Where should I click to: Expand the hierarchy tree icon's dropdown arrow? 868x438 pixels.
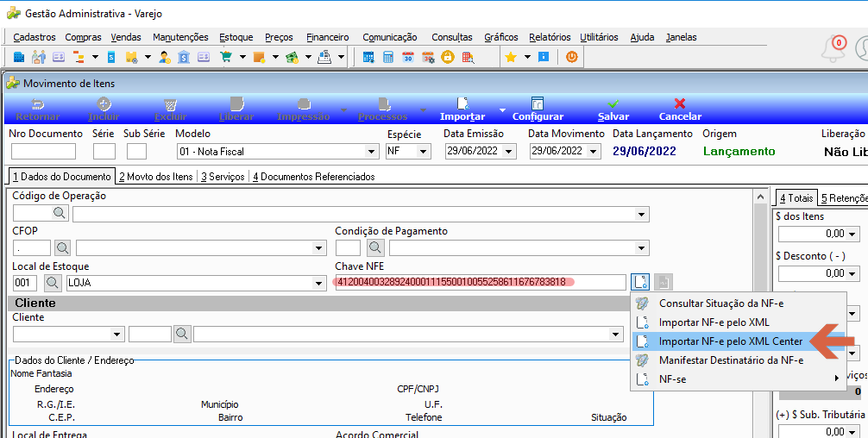tap(95, 57)
